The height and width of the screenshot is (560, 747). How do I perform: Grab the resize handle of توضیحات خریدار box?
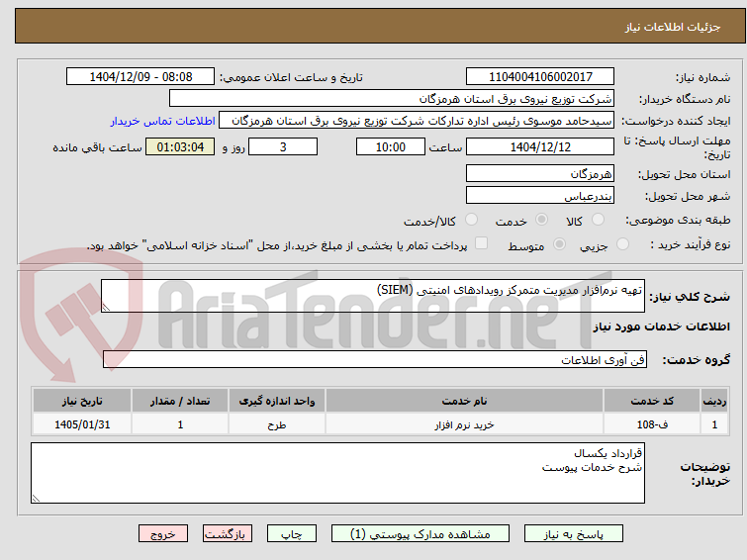click(36, 498)
